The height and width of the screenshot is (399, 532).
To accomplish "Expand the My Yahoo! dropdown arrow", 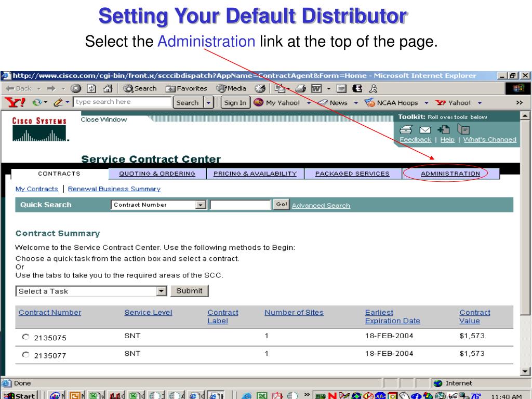I will coord(309,103).
